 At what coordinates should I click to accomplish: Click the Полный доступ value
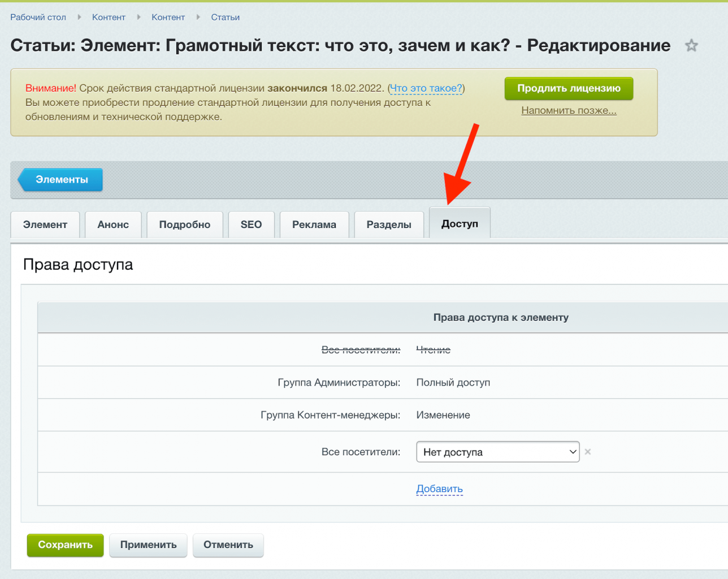tap(453, 382)
